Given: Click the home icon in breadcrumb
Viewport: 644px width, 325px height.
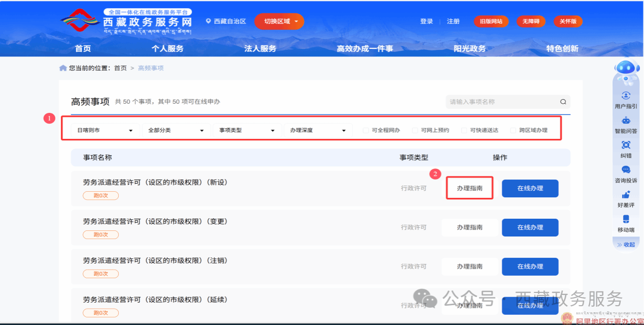Looking at the screenshot, I should pyautogui.click(x=63, y=68).
